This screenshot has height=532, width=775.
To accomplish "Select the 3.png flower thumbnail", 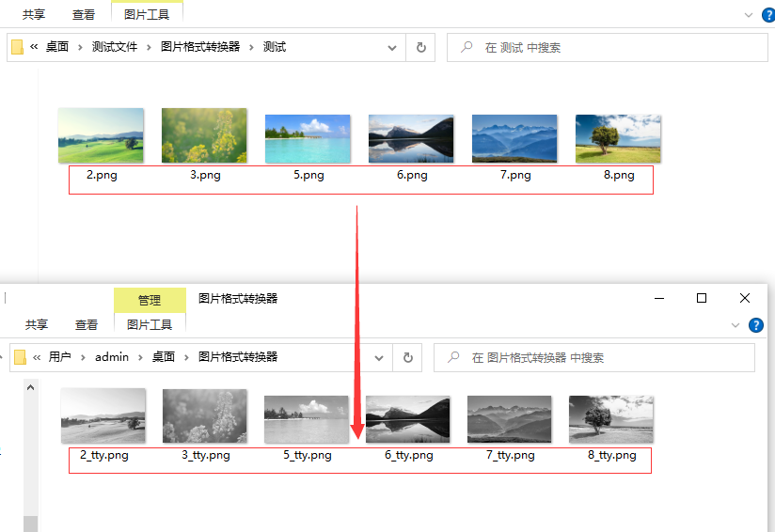I will (x=204, y=135).
